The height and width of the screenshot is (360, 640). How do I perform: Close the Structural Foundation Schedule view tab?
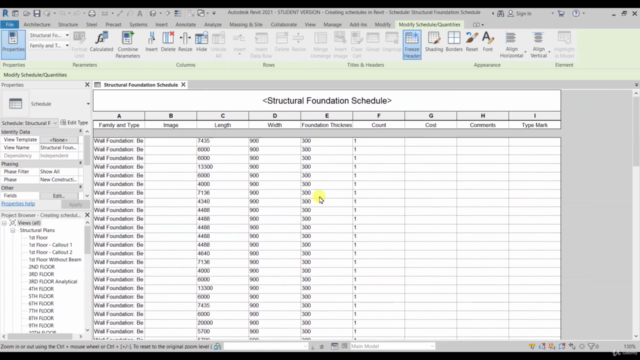click(183, 85)
